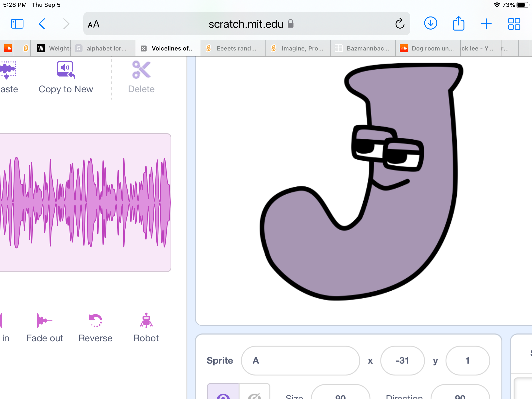Click the battery status icon
The width and height of the screenshot is (532, 399).
pyautogui.click(x=523, y=5)
